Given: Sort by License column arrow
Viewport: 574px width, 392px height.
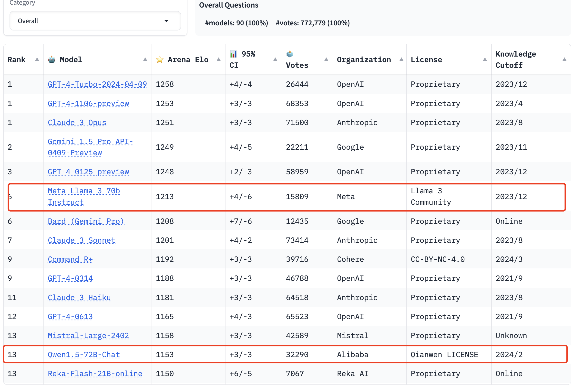Looking at the screenshot, I should tap(485, 59).
